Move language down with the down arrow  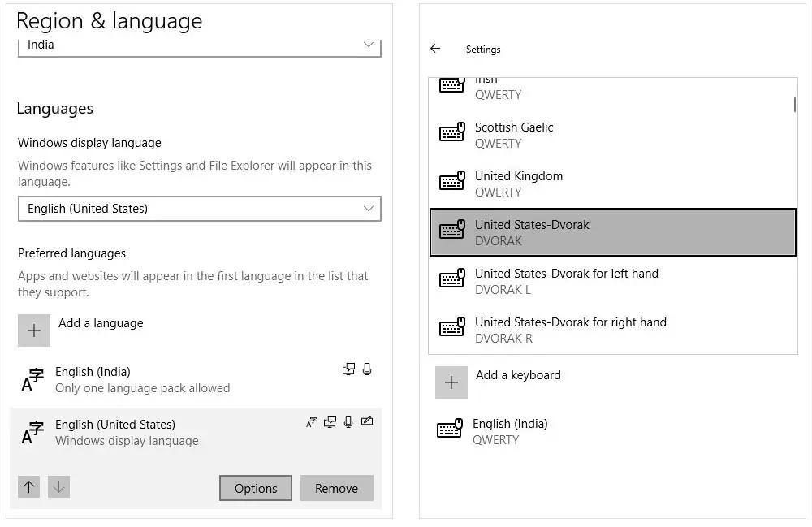pos(58,486)
